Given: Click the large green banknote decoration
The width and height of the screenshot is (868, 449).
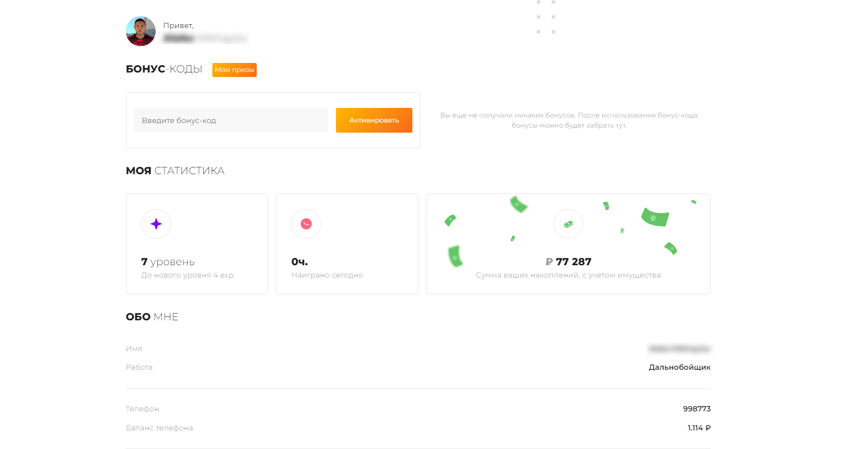Looking at the screenshot, I should click(655, 216).
